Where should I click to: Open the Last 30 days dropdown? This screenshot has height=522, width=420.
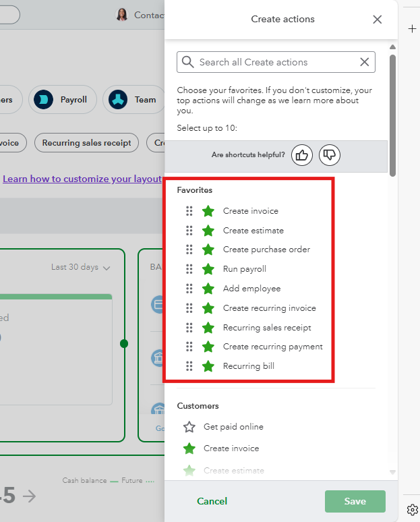tap(80, 267)
